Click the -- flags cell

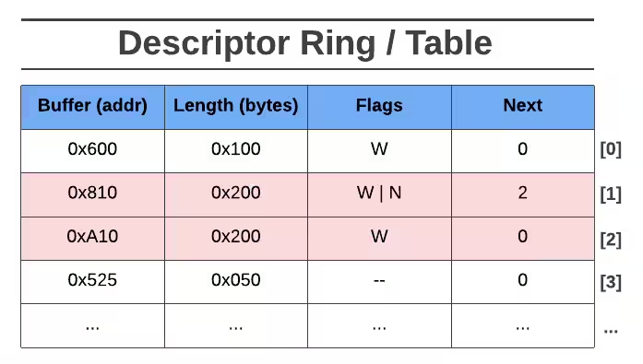tap(379, 282)
